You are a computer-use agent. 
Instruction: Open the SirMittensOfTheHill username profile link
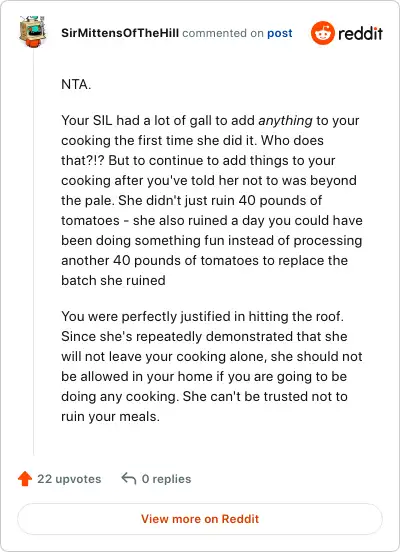(x=120, y=33)
